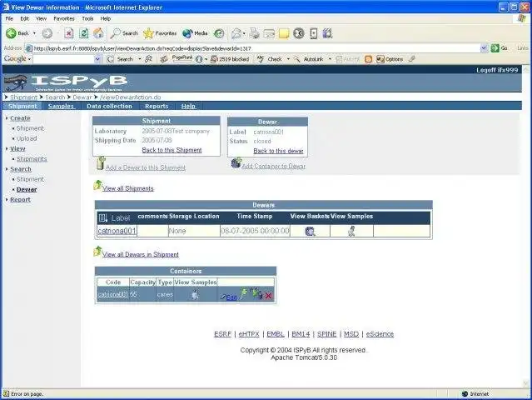Select Dewar under Search in sidebar
Image resolution: width=532 pixels, height=400 pixels.
(x=27, y=189)
